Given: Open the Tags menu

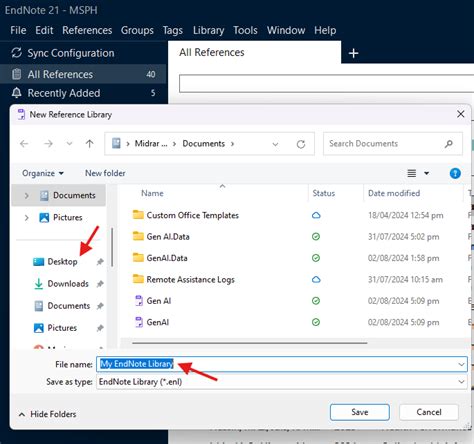Looking at the screenshot, I should pos(172,30).
